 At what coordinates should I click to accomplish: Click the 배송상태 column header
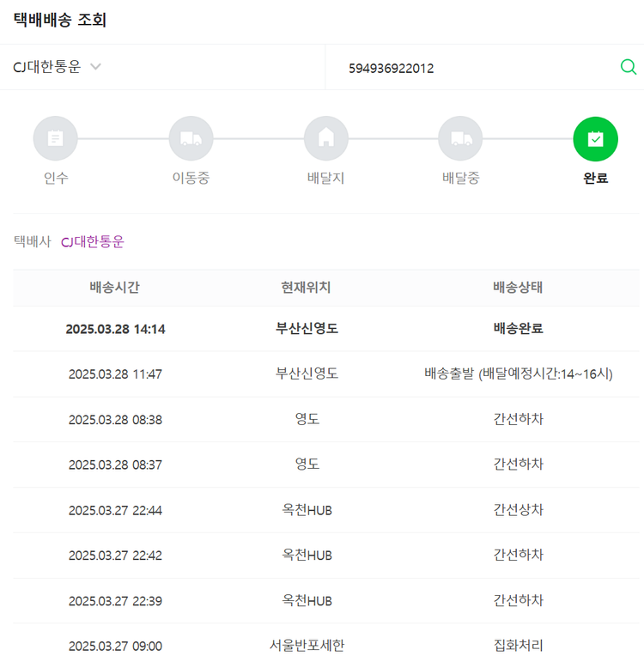click(x=518, y=288)
